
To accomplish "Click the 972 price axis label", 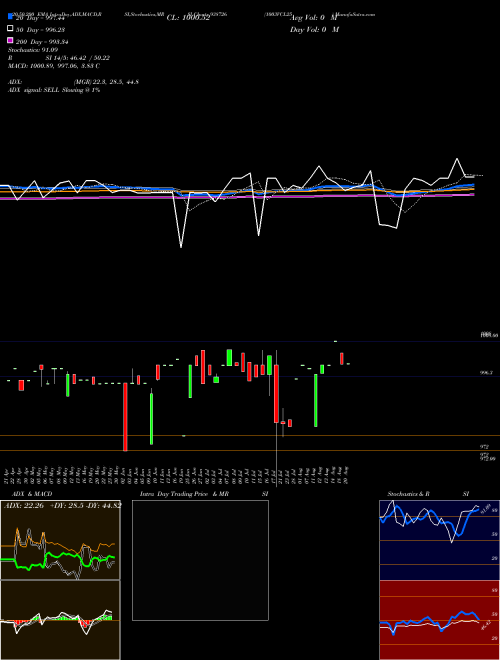I will pyautogui.click(x=484, y=446).
